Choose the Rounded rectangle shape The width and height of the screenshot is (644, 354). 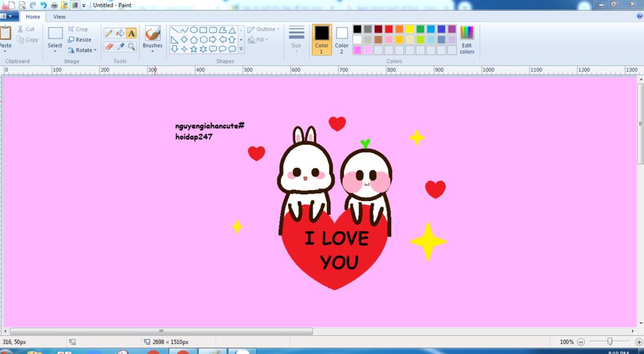213,30
